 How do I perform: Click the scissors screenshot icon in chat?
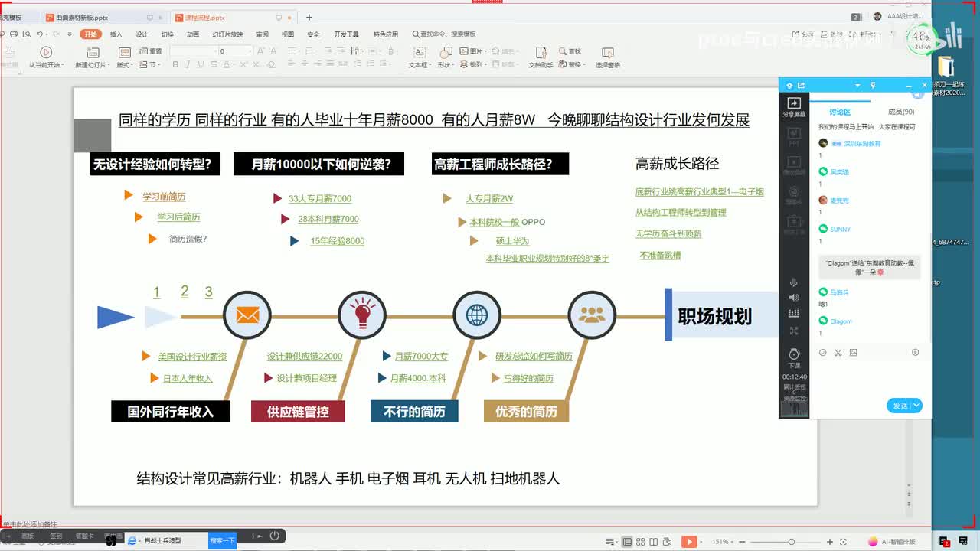point(838,353)
